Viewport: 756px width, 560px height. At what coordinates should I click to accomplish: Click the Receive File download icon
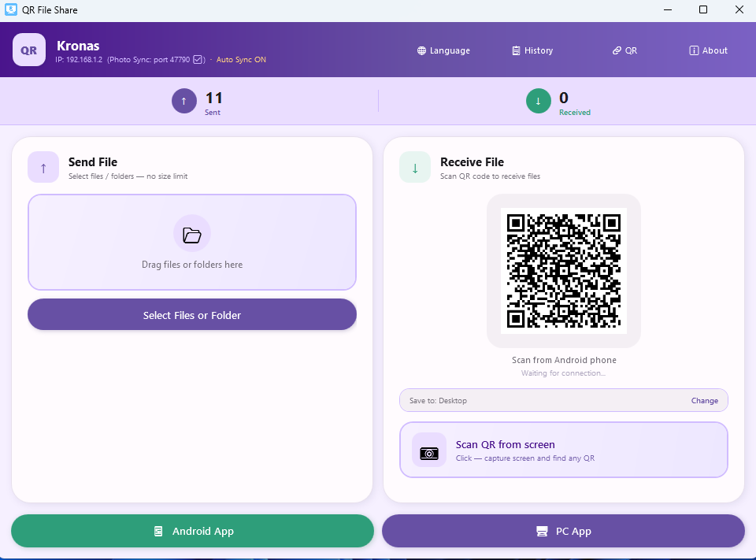[x=415, y=167]
